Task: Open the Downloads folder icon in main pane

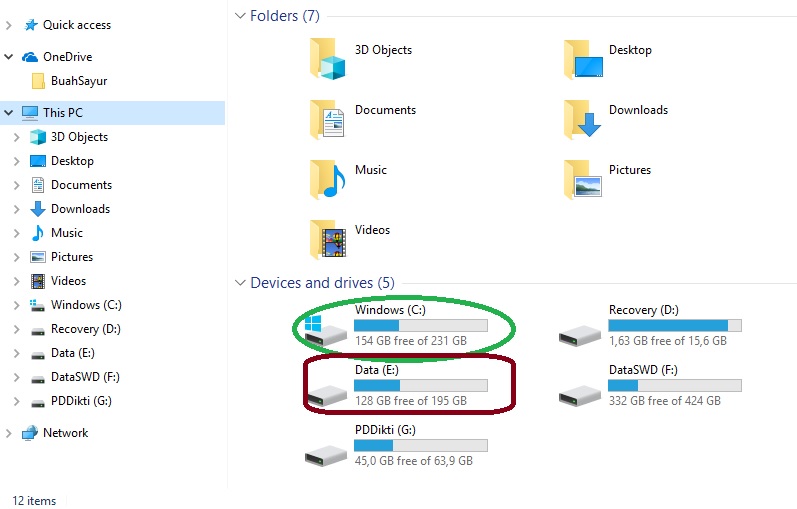Action: point(582,119)
